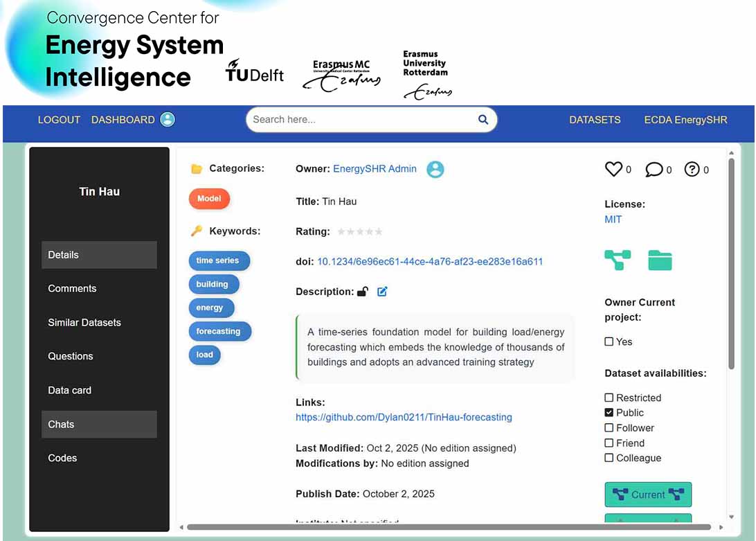The height and width of the screenshot is (541, 756).
Task: Open the teal folder icon
Action: pos(660,260)
